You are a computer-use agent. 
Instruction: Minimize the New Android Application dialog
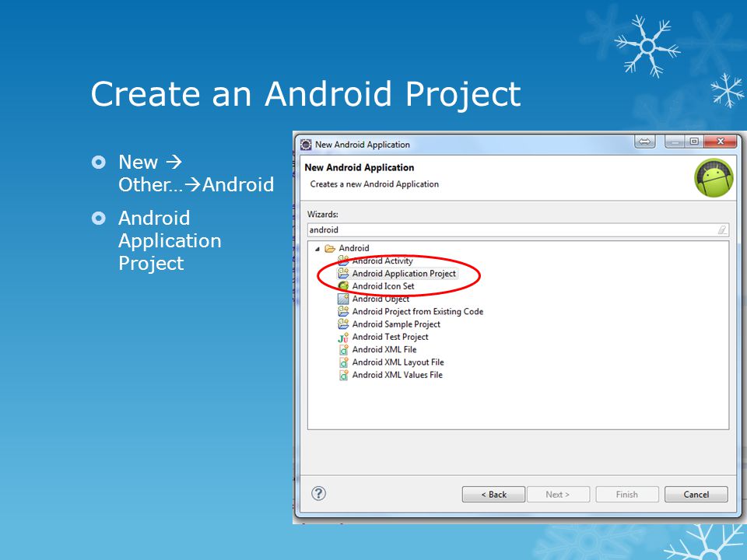[x=674, y=142]
